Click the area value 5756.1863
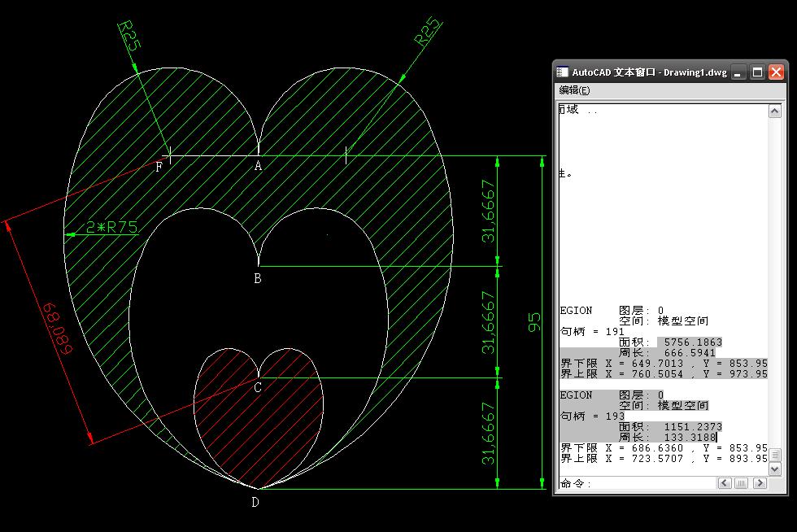 pos(693,342)
